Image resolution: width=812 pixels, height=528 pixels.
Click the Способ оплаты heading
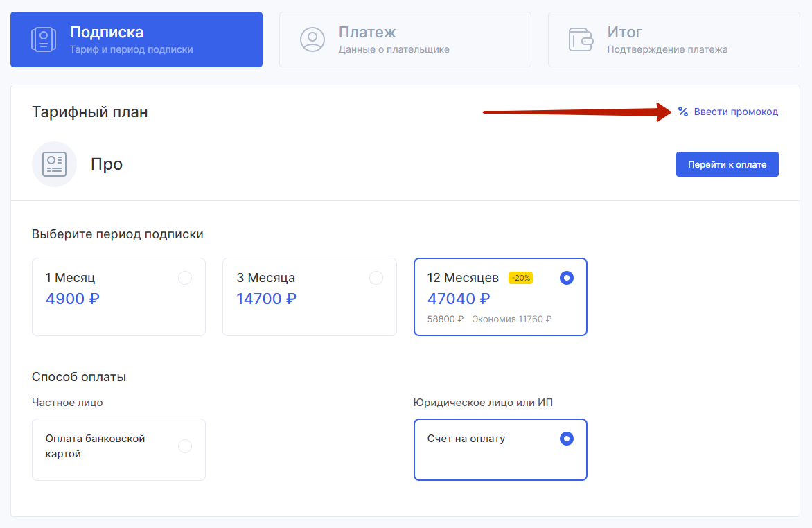click(x=79, y=377)
